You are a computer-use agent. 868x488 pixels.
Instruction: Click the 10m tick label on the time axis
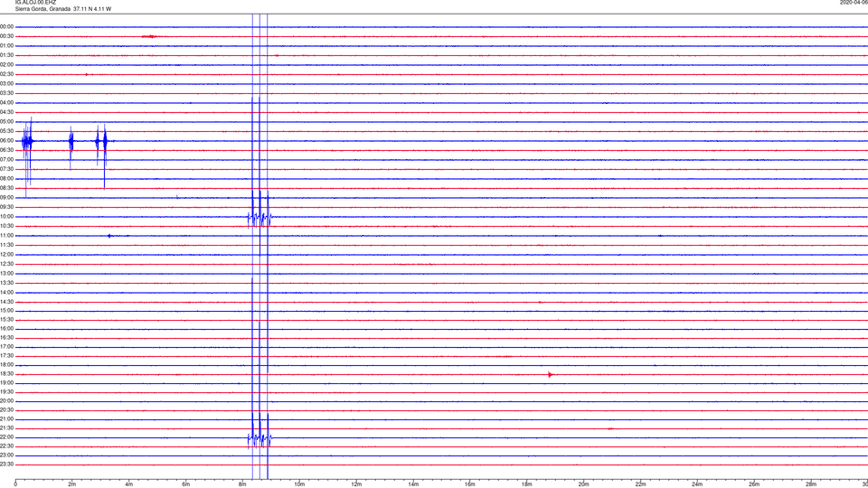click(x=299, y=484)
